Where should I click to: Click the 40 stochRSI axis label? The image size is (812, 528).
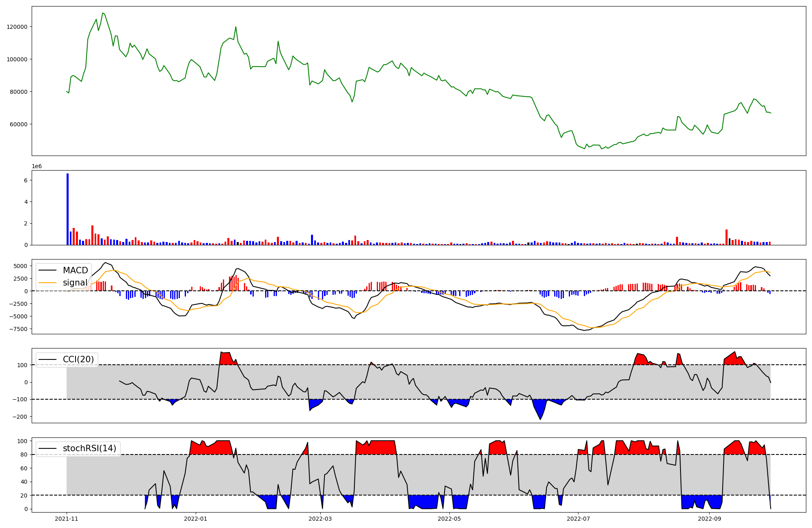[24, 482]
